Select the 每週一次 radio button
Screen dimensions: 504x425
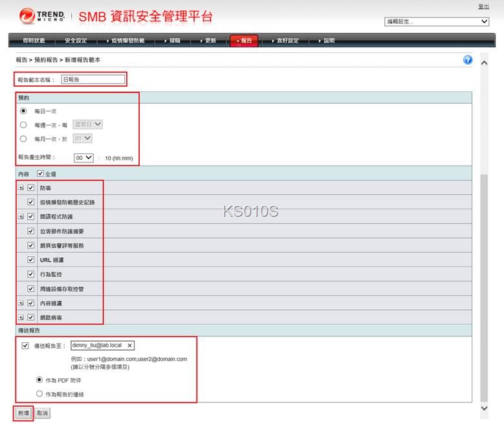click(x=23, y=125)
